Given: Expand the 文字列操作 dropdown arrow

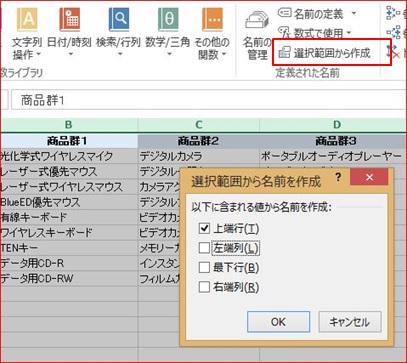Looking at the screenshot, I should coord(38,54).
